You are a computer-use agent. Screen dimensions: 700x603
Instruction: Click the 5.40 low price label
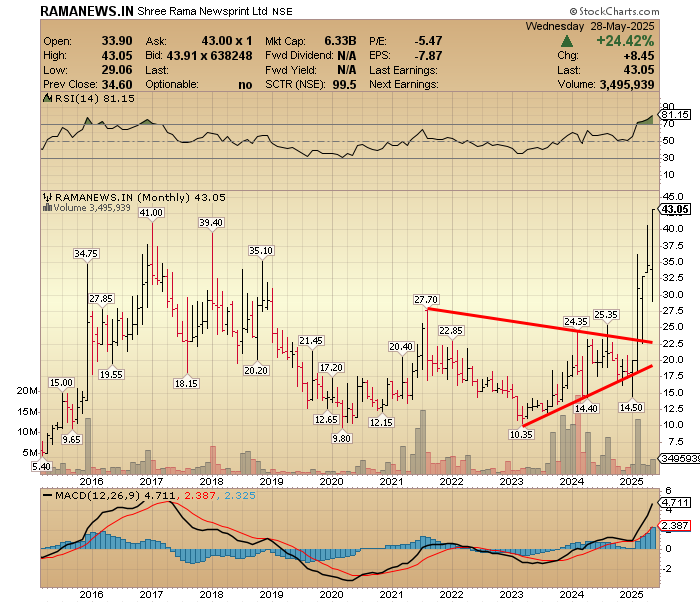pyautogui.click(x=41, y=466)
